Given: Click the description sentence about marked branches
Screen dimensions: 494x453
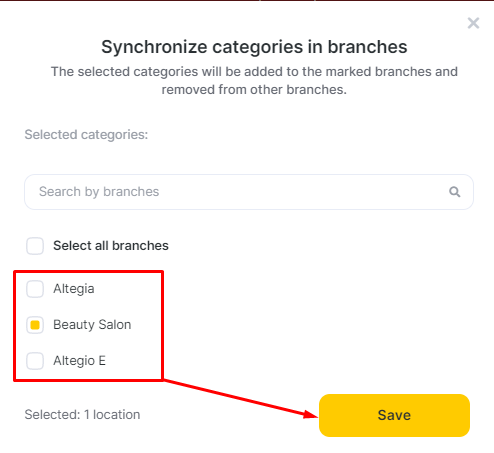Looking at the screenshot, I should [254, 80].
